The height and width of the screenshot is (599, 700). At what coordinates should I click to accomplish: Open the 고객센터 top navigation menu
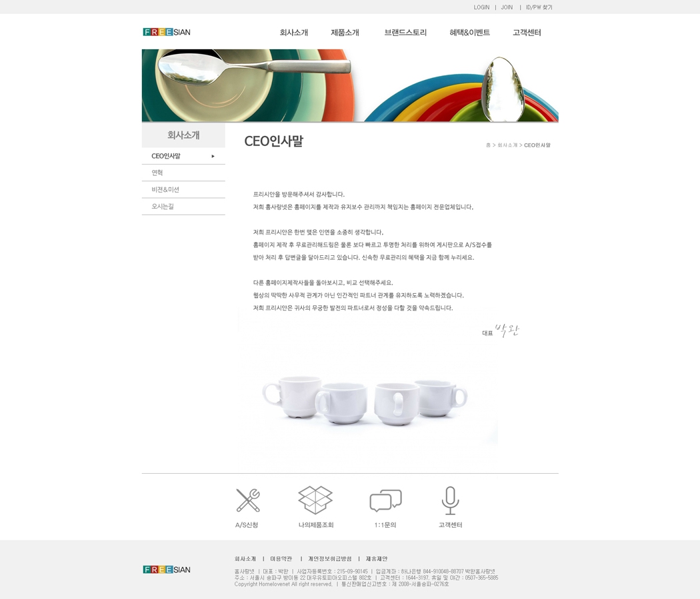click(527, 33)
